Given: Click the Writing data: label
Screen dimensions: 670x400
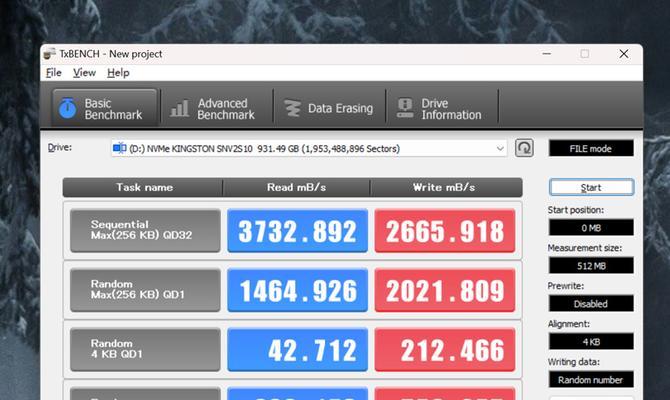Looking at the screenshot, I should (573, 362).
